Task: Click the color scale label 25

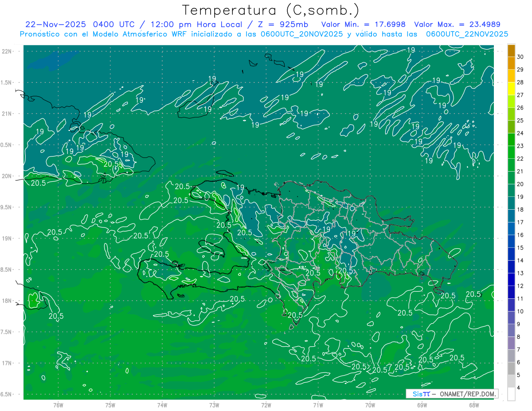Action: click(x=520, y=121)
